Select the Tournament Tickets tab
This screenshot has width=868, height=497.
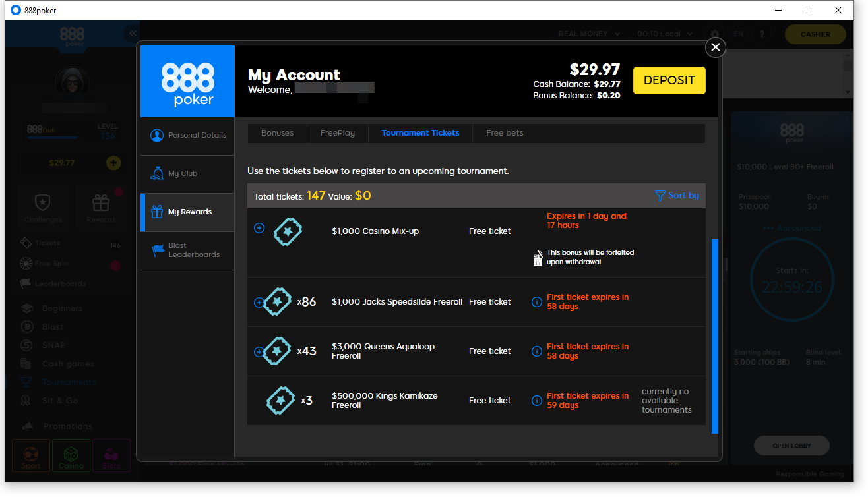coord(421,133)
